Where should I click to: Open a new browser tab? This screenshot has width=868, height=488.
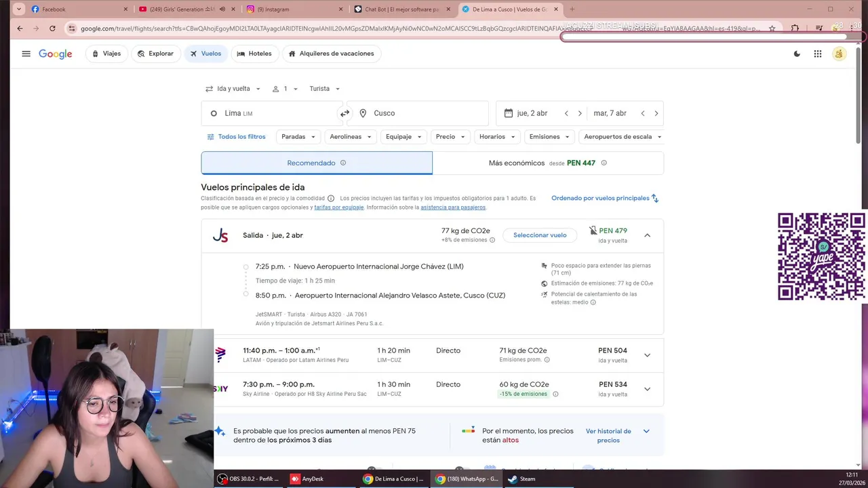pyautogui.click(x=572, y=9)
